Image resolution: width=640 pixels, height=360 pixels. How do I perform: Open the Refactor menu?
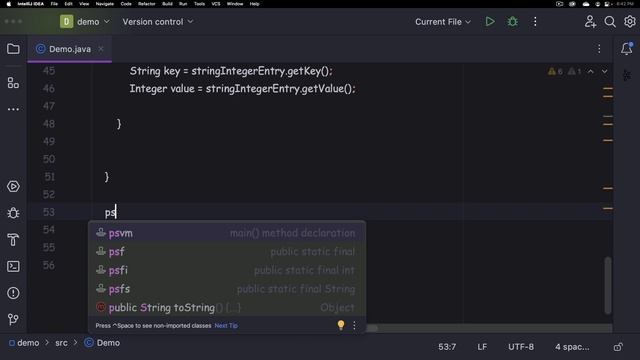147,4
